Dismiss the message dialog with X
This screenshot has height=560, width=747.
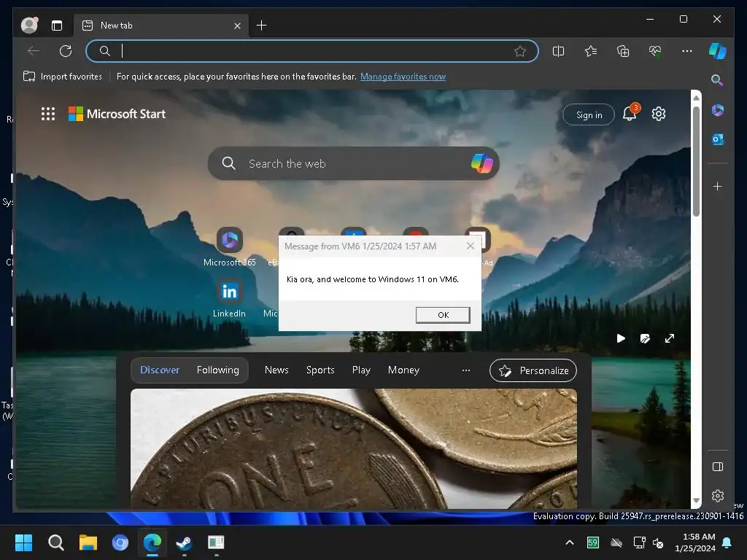[x=471, y=246]
